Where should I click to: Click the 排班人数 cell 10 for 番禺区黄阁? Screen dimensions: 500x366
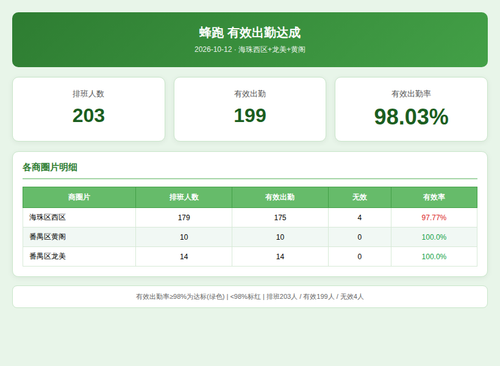coord(184,237)
